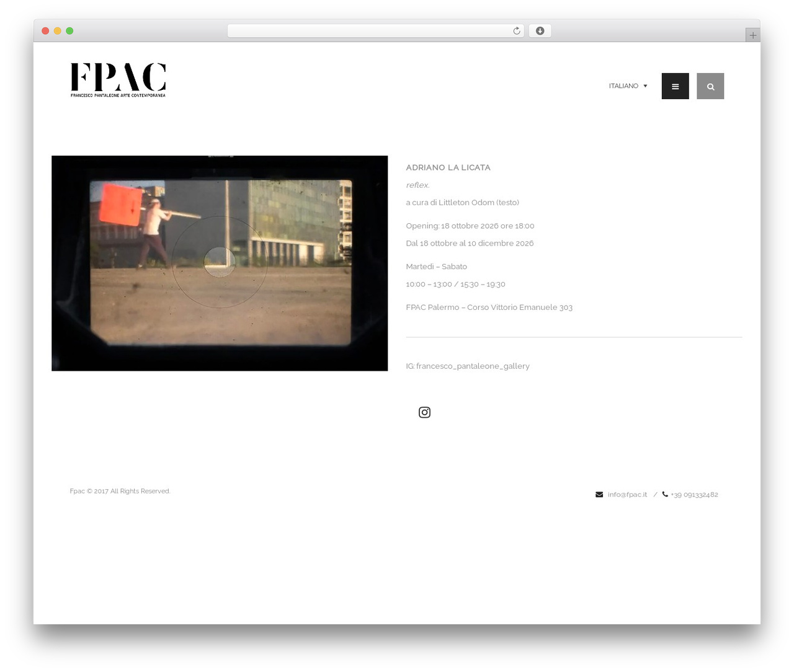Select the ADRIANO LA LICATA heading
Image resolution: width=794 pixels, height=672 pixels.
tap(448, 167)
